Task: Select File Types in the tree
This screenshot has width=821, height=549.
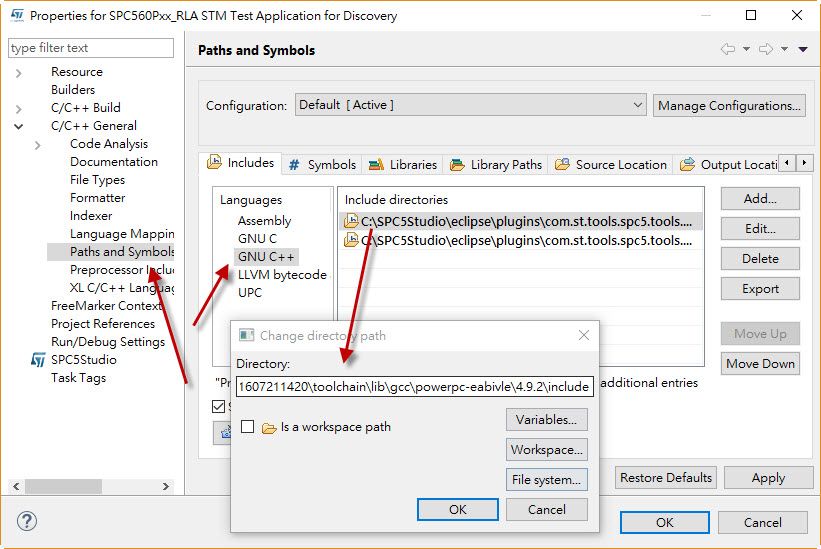Action: pos(97,180)
